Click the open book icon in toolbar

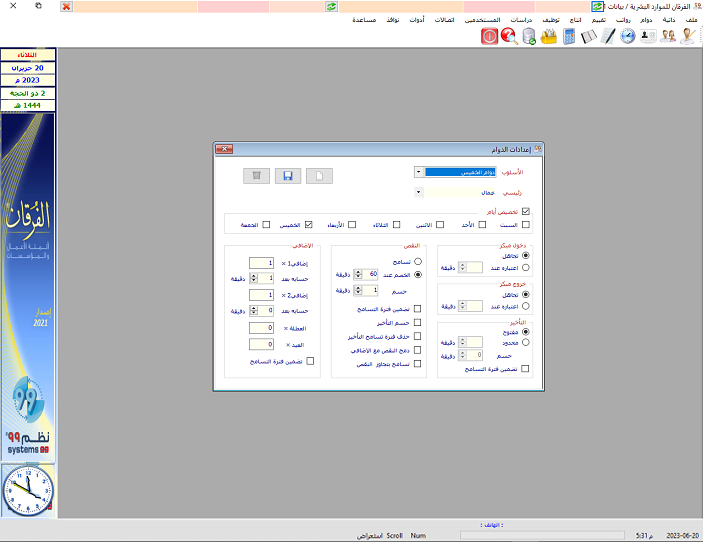click(588, 36)
